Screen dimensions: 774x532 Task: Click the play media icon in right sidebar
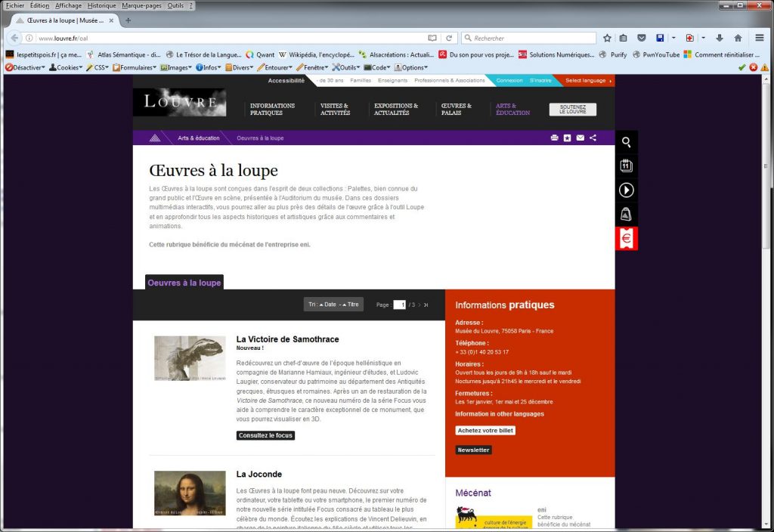tap(627, 190)
